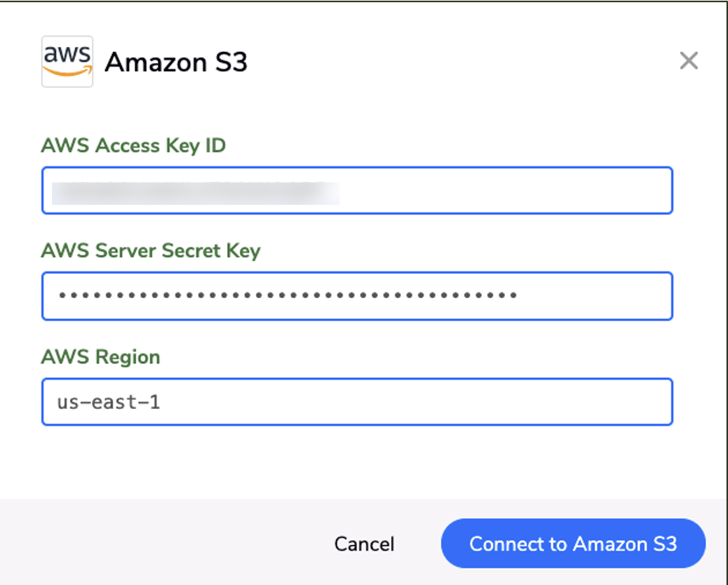Click the AWS Access Key ID label
Image resolution: width=728 pixels, height=585 pixels.
[x=133, y=146]
